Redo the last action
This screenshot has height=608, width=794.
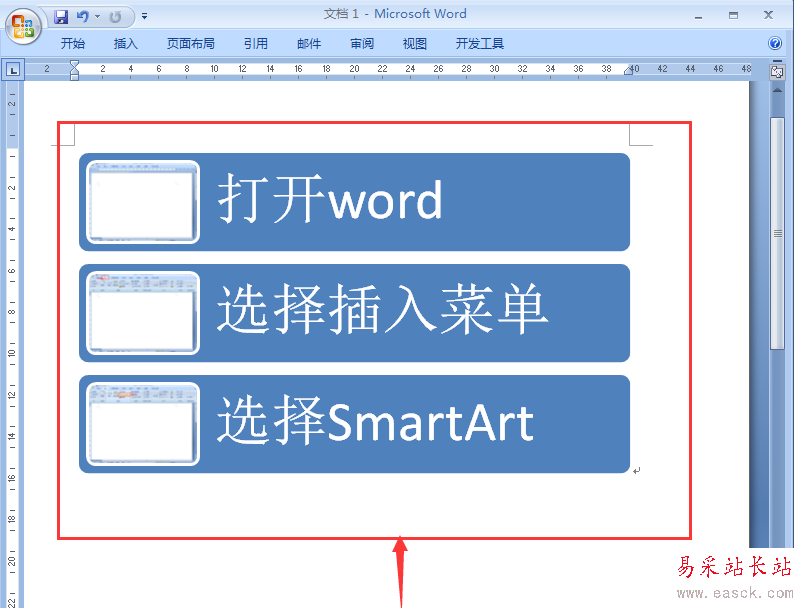pos(115,17)
